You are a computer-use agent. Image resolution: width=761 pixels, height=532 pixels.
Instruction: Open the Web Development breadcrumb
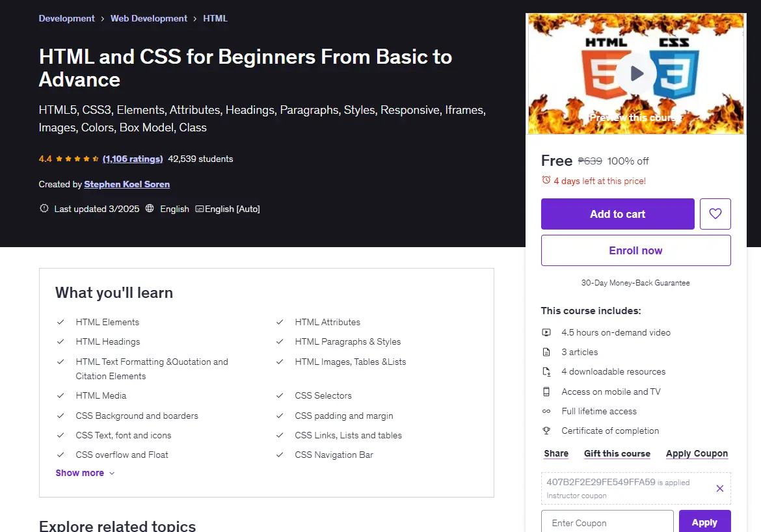(x=148, y=18)
